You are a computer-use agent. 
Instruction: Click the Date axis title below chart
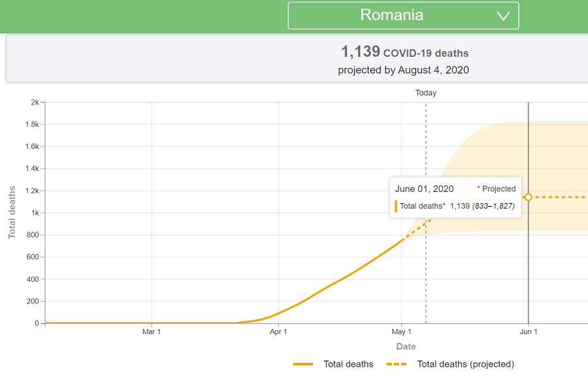(406, 347)
